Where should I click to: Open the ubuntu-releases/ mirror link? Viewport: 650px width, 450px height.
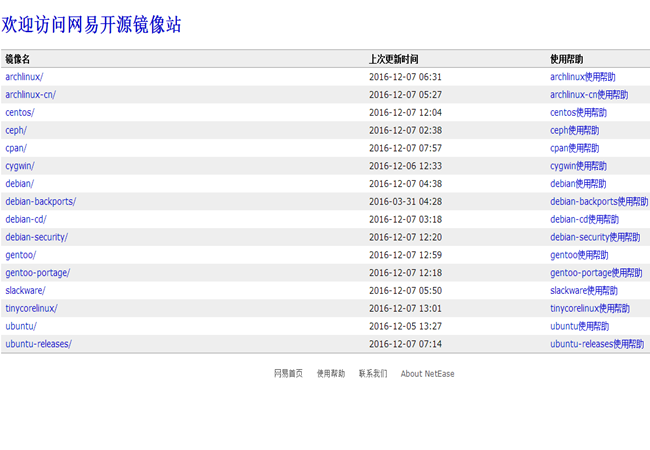point(39,344)
